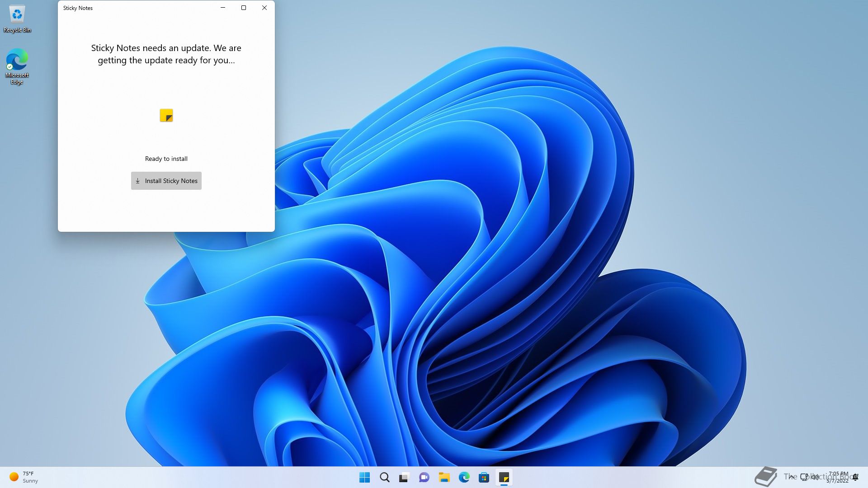Open notification center via the clock

(x=838, y=477)
